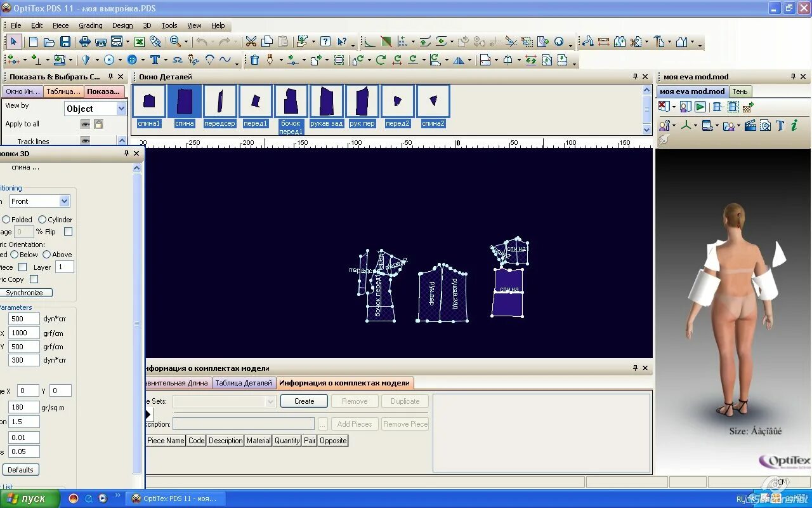Screen dimensions: 812x508
Task: Tick the Flip checkbox
Action: (69, 232)
